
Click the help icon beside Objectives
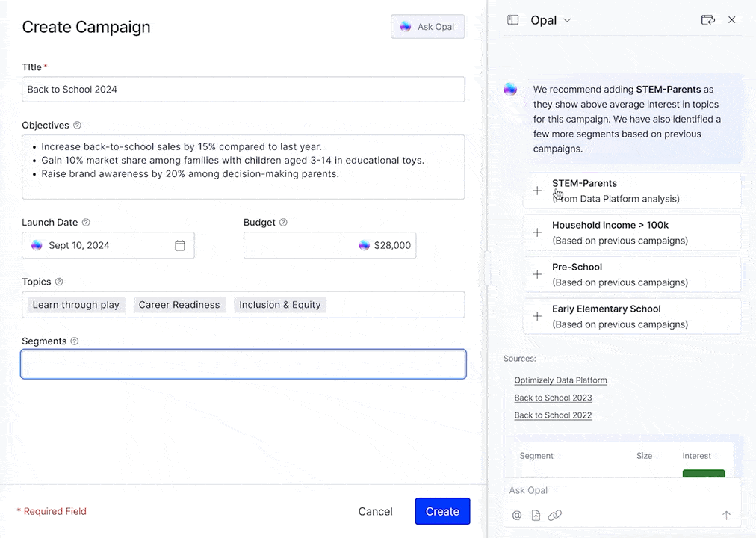tap(77, 126)
